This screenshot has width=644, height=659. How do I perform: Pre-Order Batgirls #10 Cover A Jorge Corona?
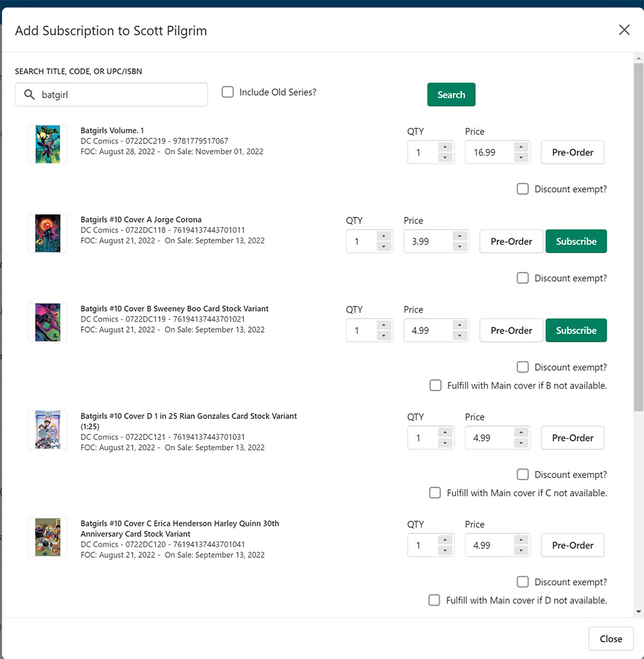[511, 241]
